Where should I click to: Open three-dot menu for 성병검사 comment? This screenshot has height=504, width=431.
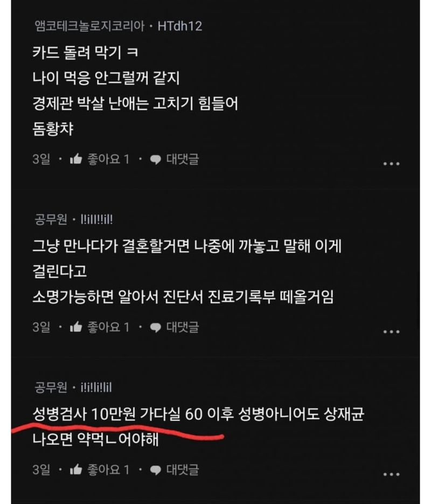[391, 474]
